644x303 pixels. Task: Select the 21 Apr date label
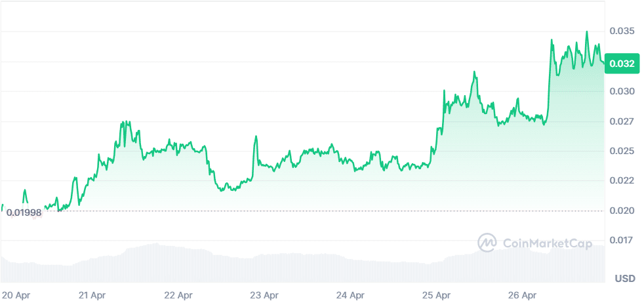(x=92, y=295)
